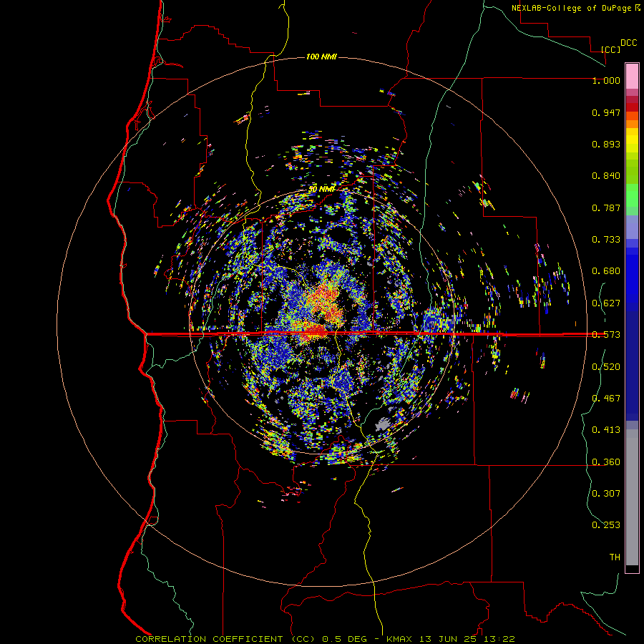This screenshot has height=644, width=644.
Task: Click the 50 NMI range ring label
Action: tap(321, 189)
